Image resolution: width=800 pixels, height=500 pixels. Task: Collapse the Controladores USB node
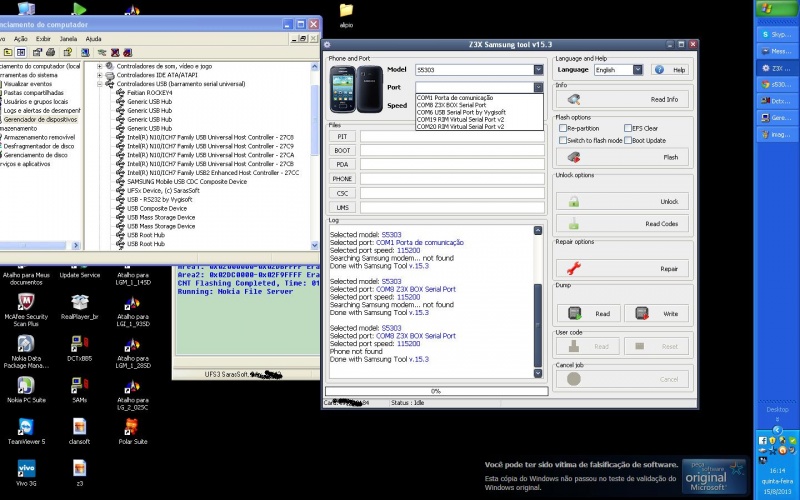tap(99, 84)
